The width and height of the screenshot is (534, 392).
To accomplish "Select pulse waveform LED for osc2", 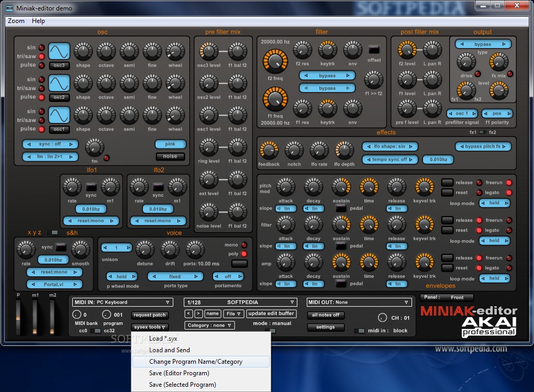I will pyautogui.click(x=41, y=97).
